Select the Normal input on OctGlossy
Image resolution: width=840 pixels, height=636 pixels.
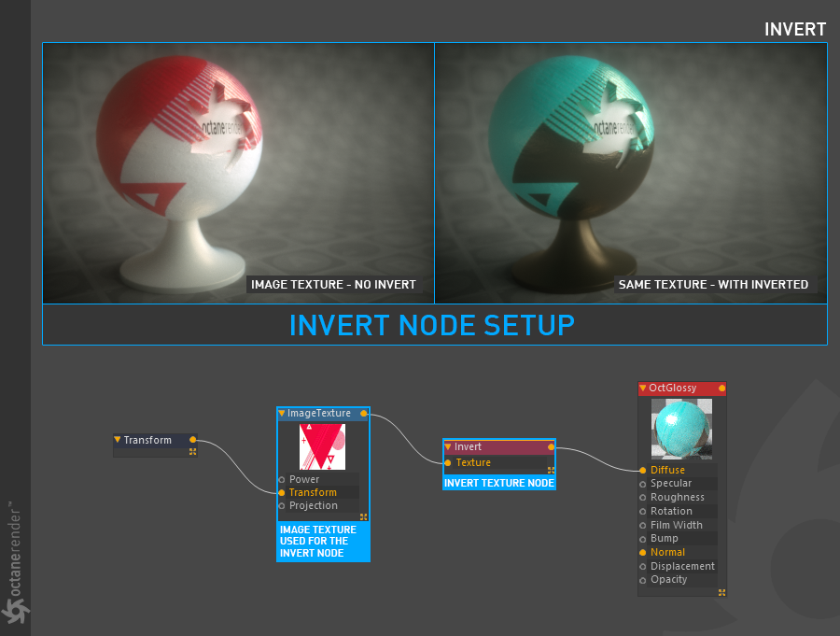[x=667, y=552]
